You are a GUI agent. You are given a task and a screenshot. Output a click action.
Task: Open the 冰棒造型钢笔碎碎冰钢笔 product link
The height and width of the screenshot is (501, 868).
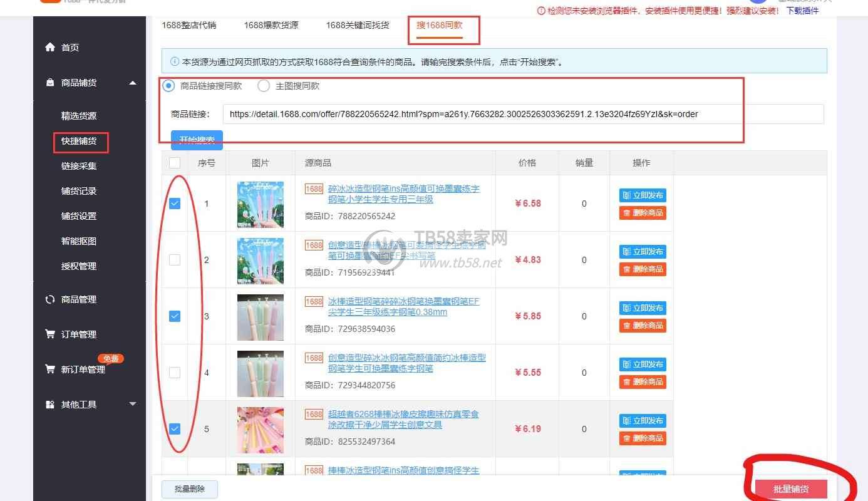click(404, 307)
